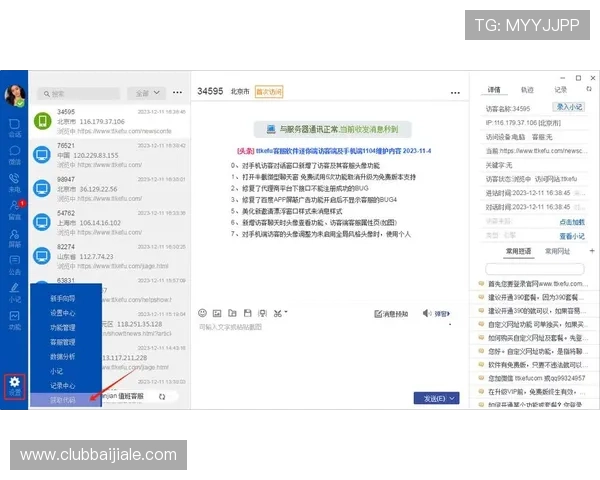Viewport: 600px width, 480px height.
Task: Click the 查看小记 link
Action: [x=572, y=236]
